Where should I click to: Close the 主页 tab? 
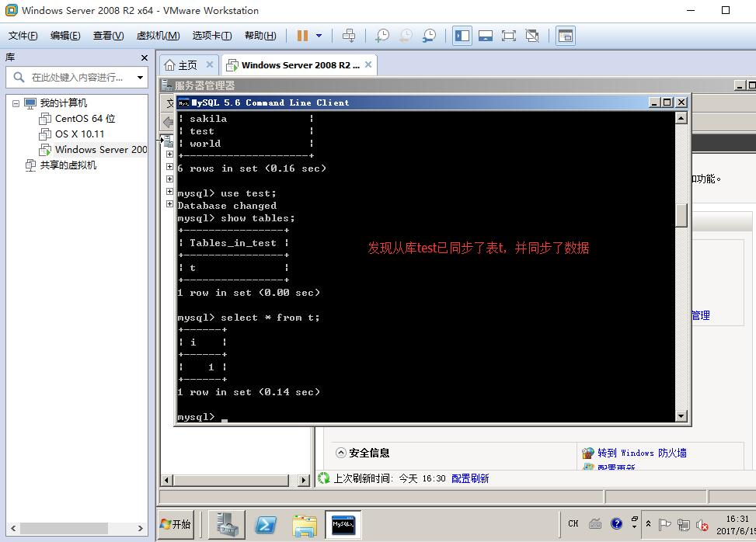tap(209, 64)
